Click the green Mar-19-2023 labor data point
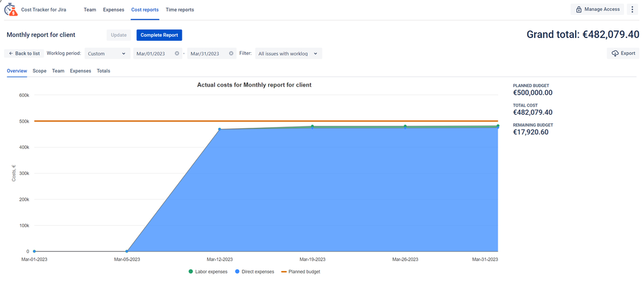This screenshot has height=282, width=644. tap(313, 126)
